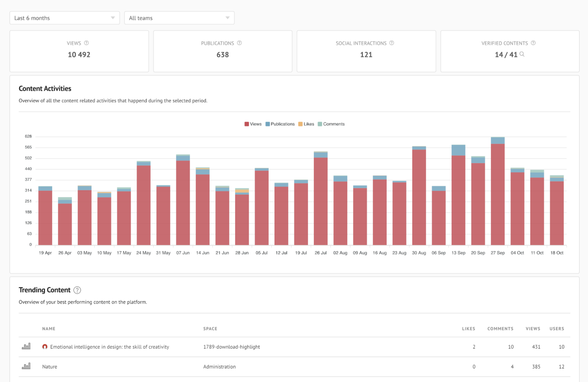Click the help icon next to SOCIAL INTERACTIONS
The image size is (588, 382).
[391, 43]
